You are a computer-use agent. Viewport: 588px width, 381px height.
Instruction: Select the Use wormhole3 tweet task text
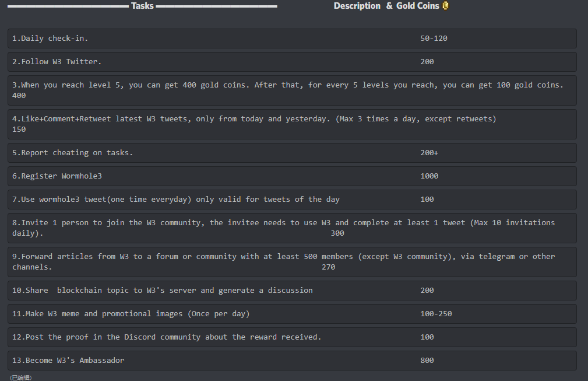[176, 200]
